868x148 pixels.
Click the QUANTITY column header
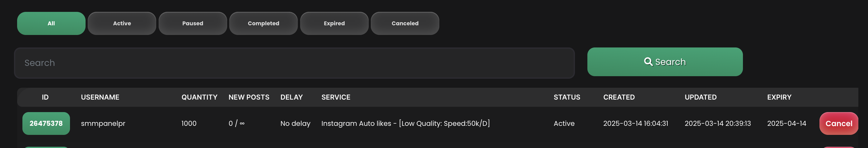[199, 97]
